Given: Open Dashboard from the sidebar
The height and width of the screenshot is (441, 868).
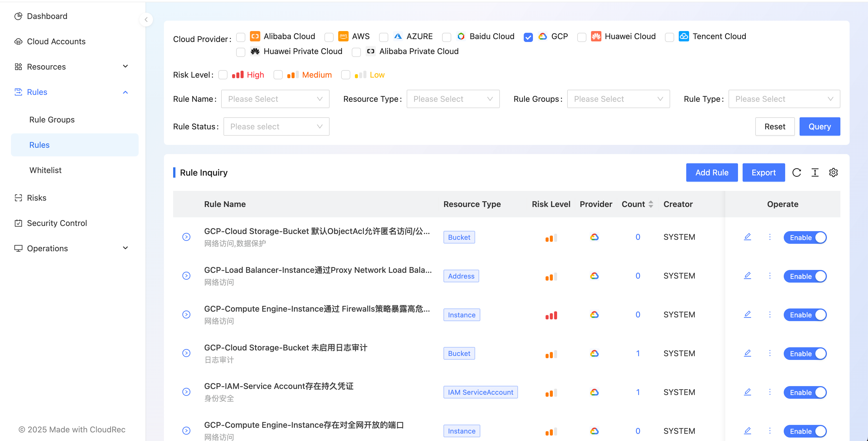Looking at the screenshot, I should pyautogui.click(x=47, y=16).
